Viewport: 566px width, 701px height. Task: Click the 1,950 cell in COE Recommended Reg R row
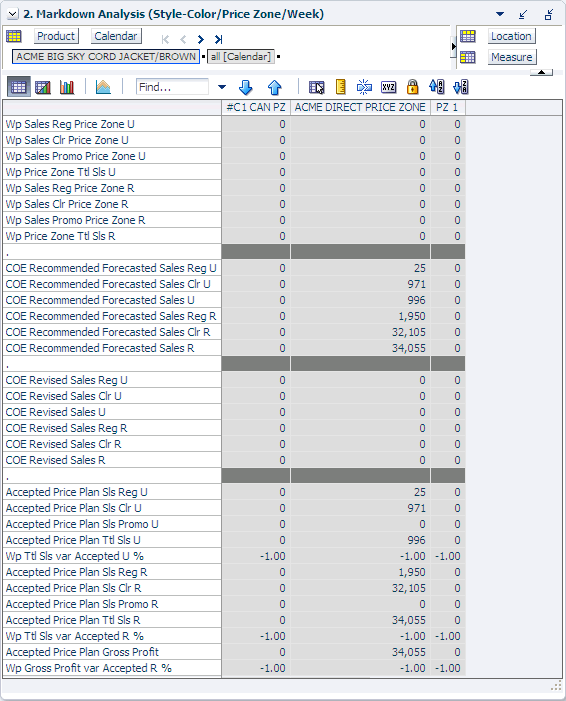click(x=360, y=317)
